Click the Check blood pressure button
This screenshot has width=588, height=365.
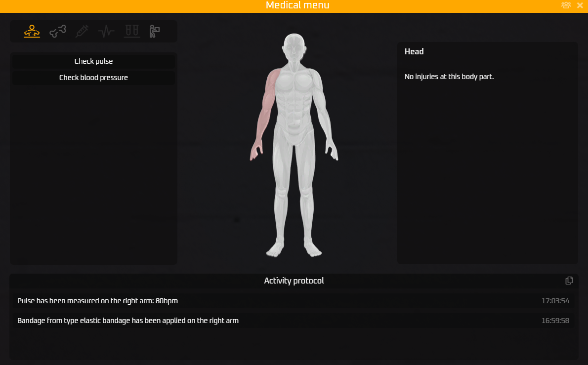93,78
